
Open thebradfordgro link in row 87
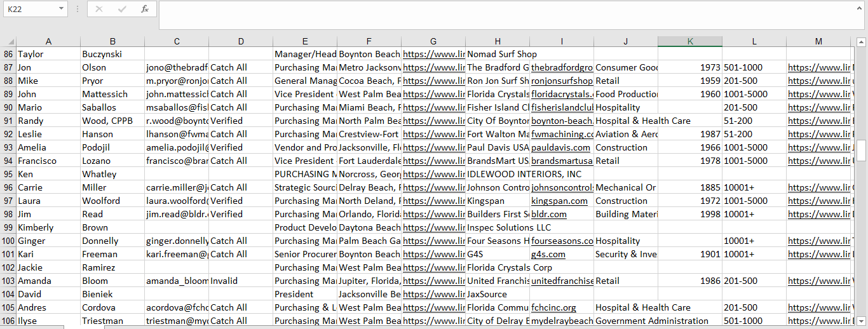[562, 67]
